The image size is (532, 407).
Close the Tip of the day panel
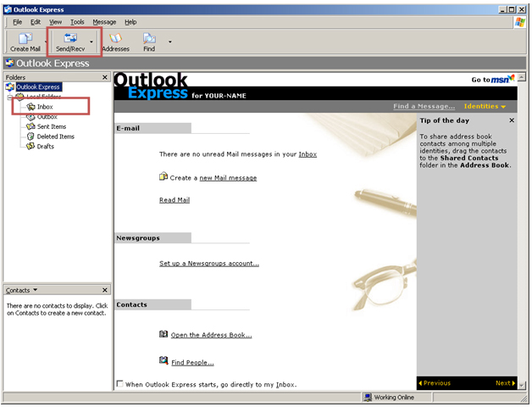[x=512, y=120]
